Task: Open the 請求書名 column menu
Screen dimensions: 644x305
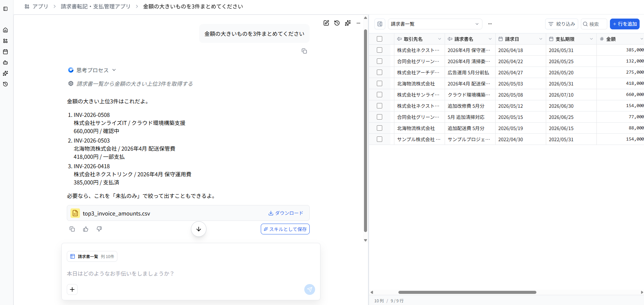Action: (x=490, y=39)
